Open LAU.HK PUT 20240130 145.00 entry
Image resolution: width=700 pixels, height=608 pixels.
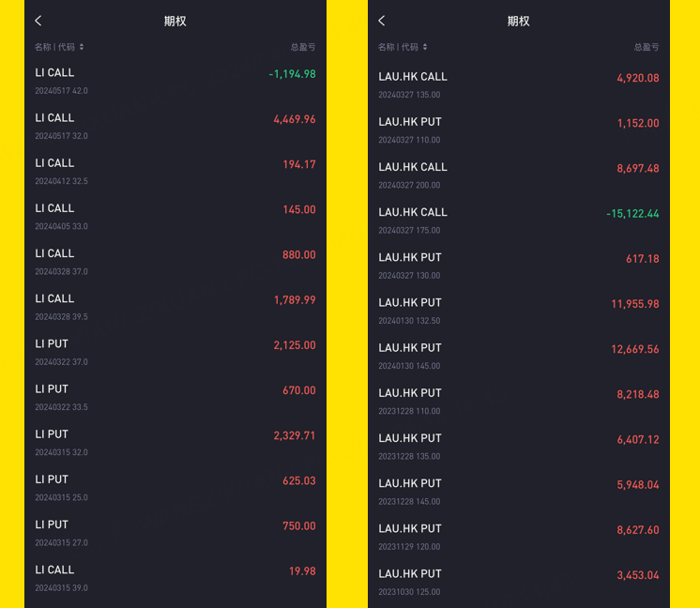pyautogui.click(x=519, y=357)
